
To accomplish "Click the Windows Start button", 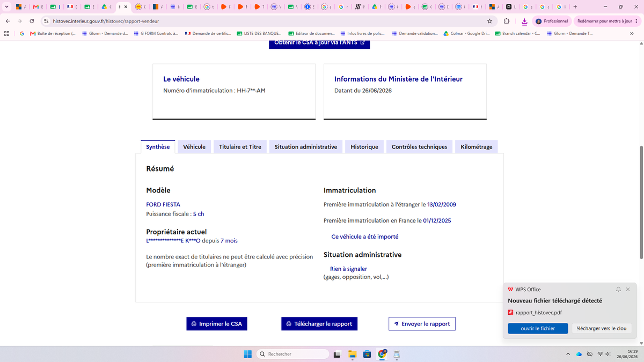I will click(247, 354).
